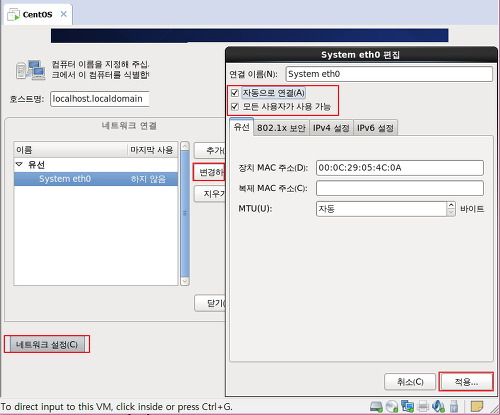The width and height of the screenshot is (500, 415).
Task: Select the '유선' tab
Action: click(x=242, y=127)
